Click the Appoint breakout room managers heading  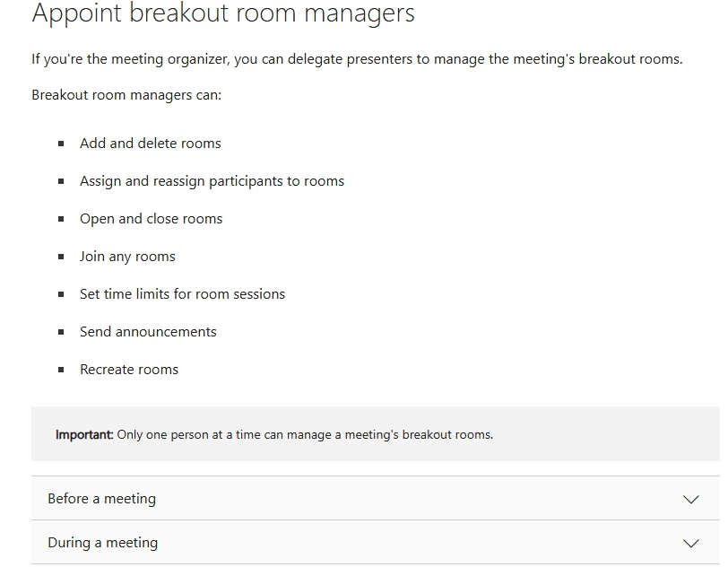[223, 13]
